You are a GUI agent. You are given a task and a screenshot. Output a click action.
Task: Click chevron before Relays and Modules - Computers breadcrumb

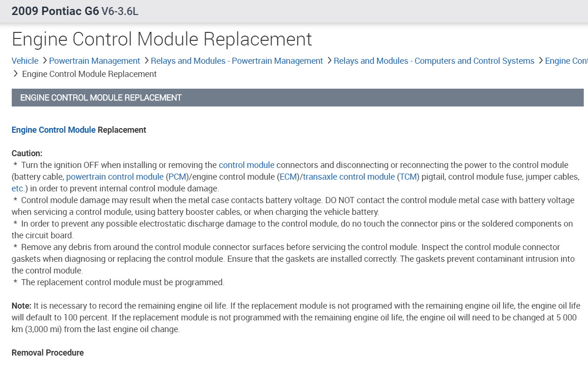[x=329, y=61]
